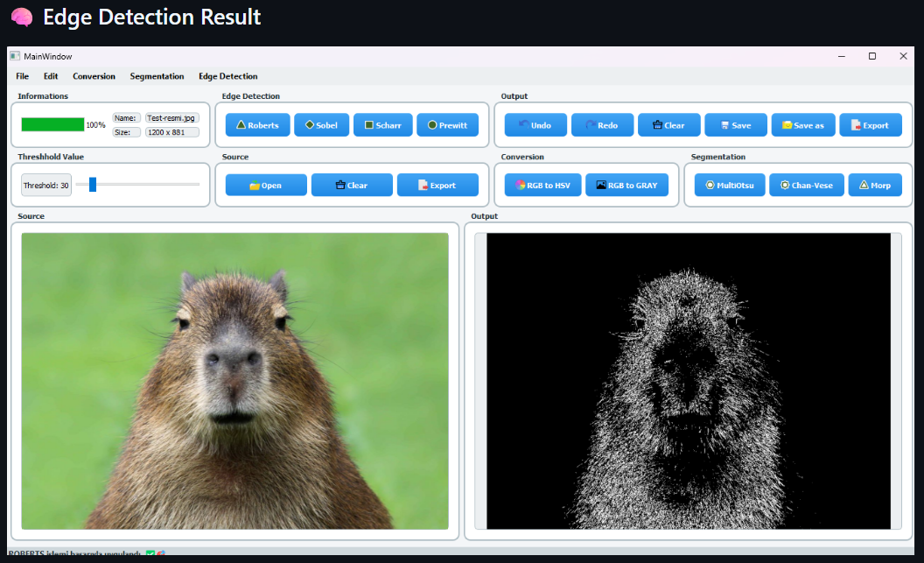Click the capybara source image preview
This screenshot has width=924, height=563.
234,381
